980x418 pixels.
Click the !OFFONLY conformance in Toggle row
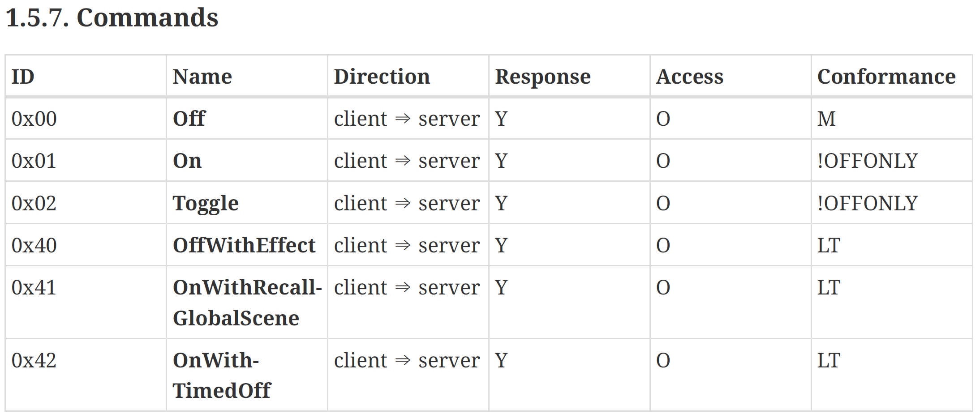coord(868,203)
